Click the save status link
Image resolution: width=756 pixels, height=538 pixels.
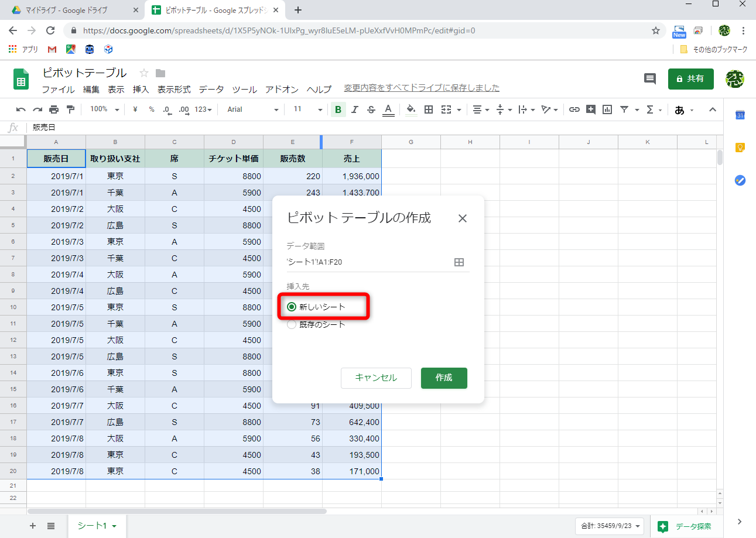(422, 88)
